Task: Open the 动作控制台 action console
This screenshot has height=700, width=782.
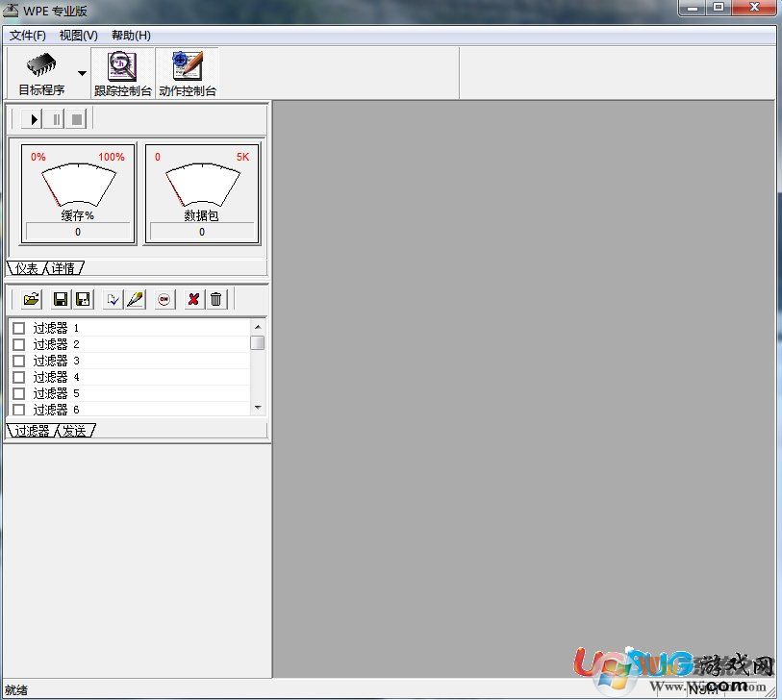Action: [x=187, y=73]
